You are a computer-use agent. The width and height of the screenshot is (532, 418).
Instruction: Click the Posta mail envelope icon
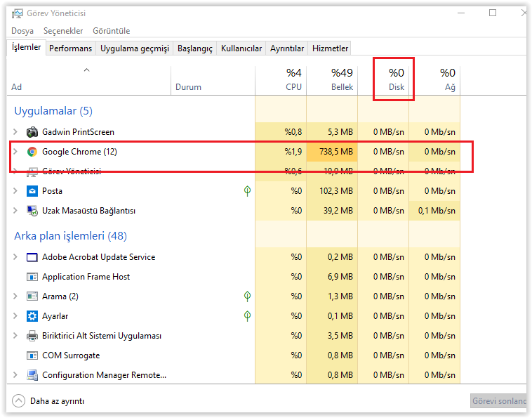coord(32,191)
